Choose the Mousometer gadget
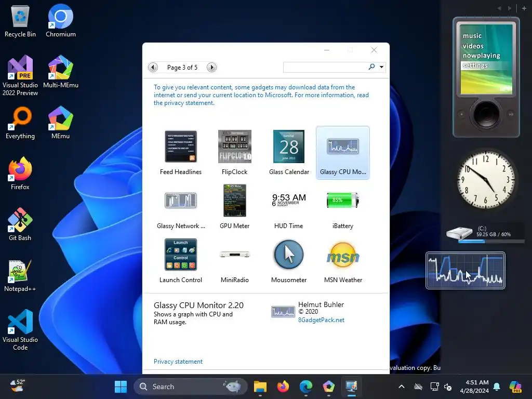 [289, 261]
